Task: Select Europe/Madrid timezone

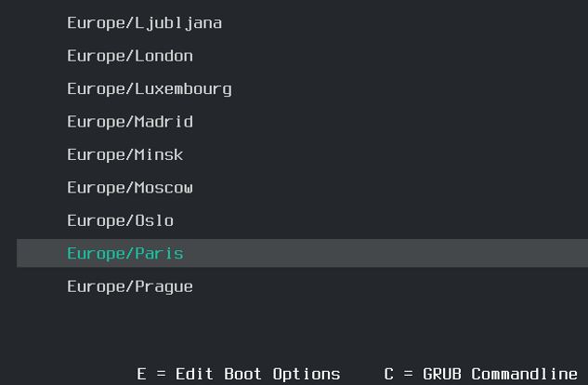Action: [x=130, y=122]
